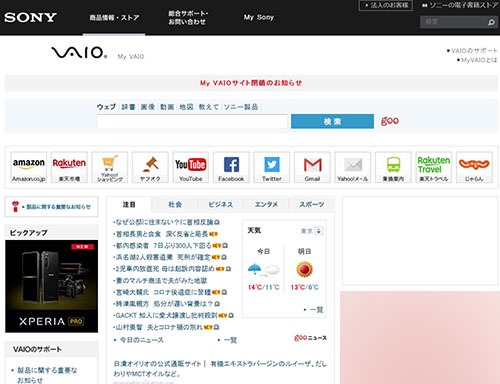Click the 法人のお客様 button

tap(386, 5)
